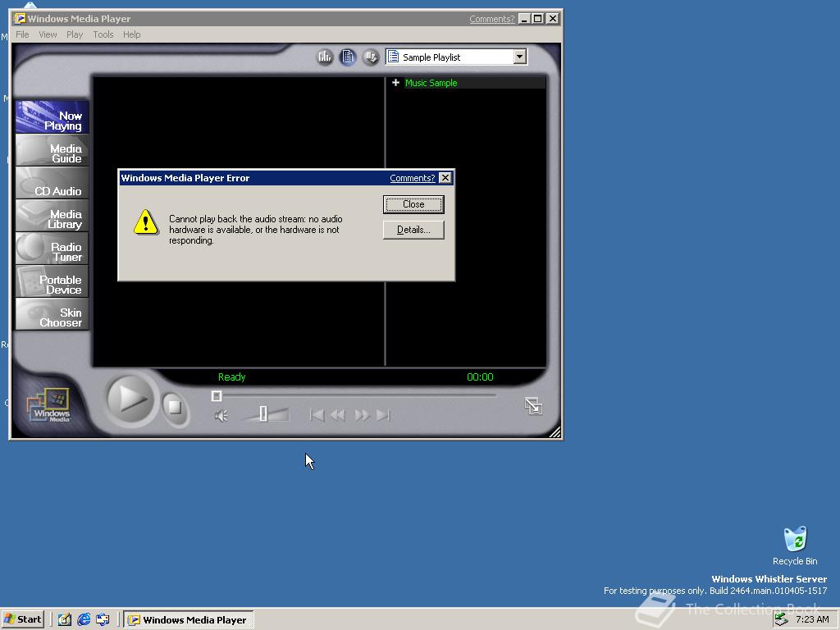Click Windows Media Player taskbar button
The width and height of the screenshot is (840, 630).
[x=189, y=620]
